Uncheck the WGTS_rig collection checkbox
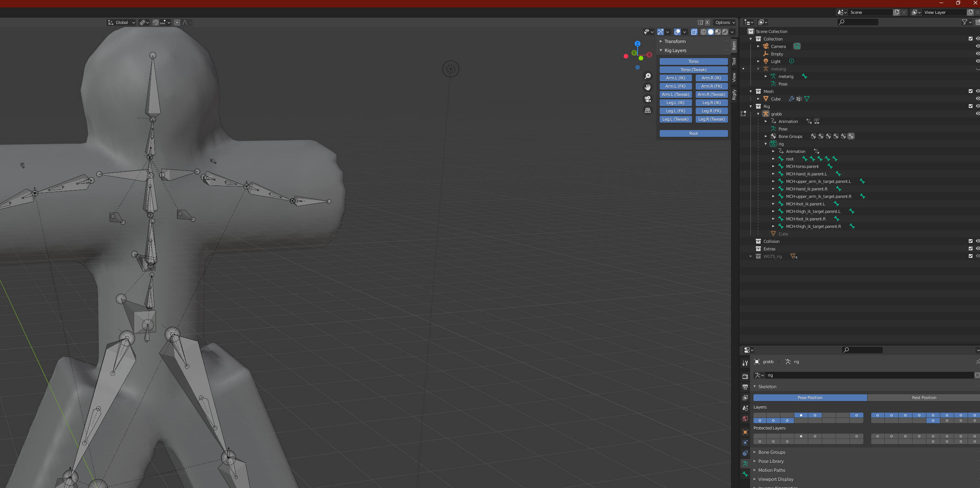Viewport: 980px width, 488px height. point(971,256)
